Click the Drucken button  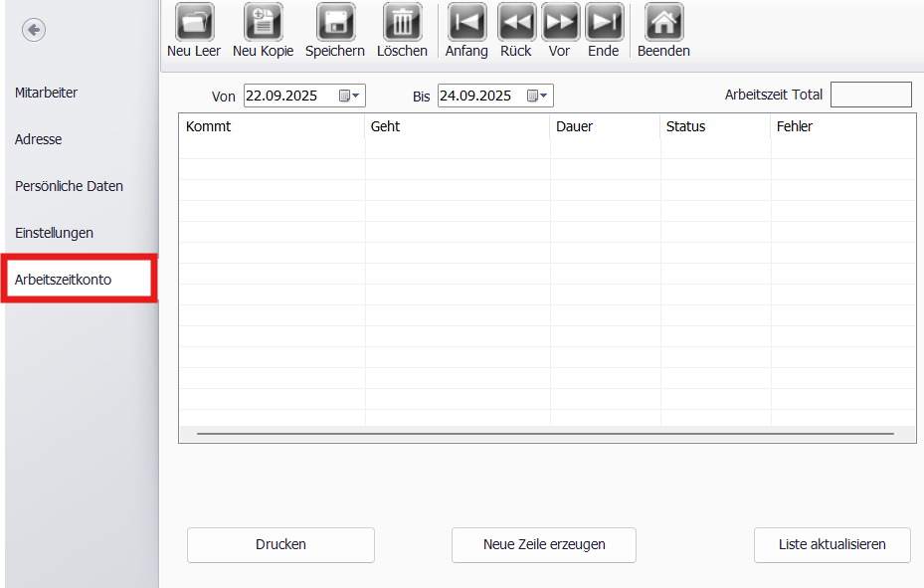[x=281, y=545]
